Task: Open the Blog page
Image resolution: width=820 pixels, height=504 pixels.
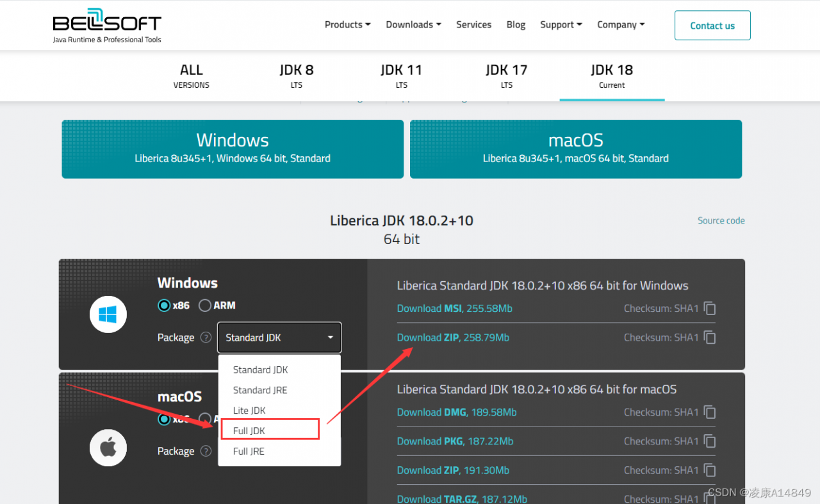Action: click(x=516, y=24)
